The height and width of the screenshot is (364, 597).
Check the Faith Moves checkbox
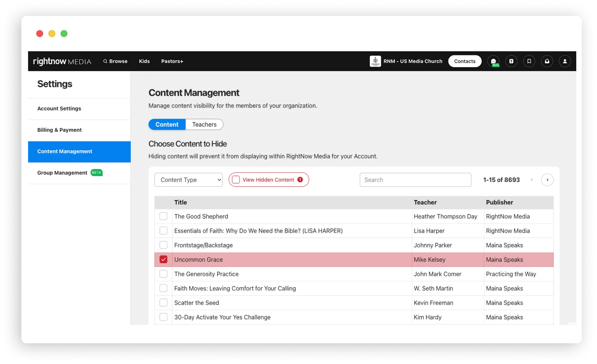point(163,288)
